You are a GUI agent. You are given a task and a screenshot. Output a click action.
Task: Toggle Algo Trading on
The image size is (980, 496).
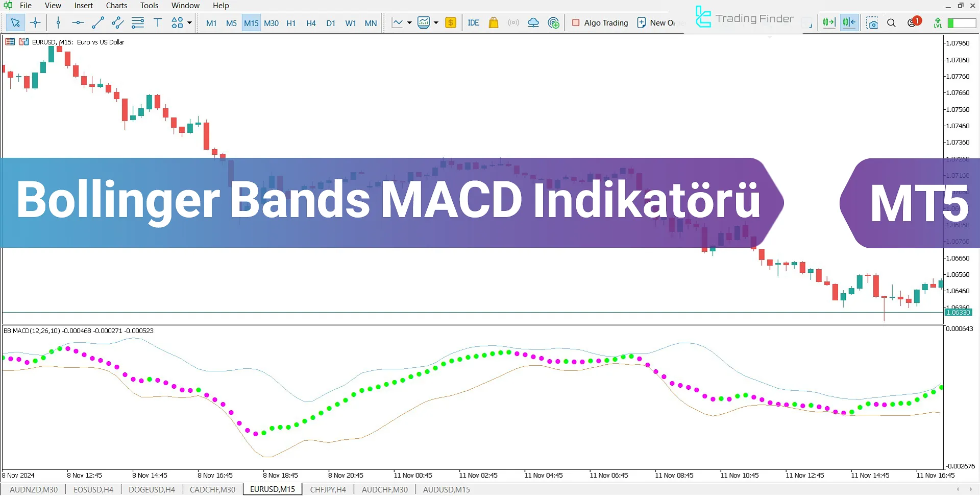point(600,22)
